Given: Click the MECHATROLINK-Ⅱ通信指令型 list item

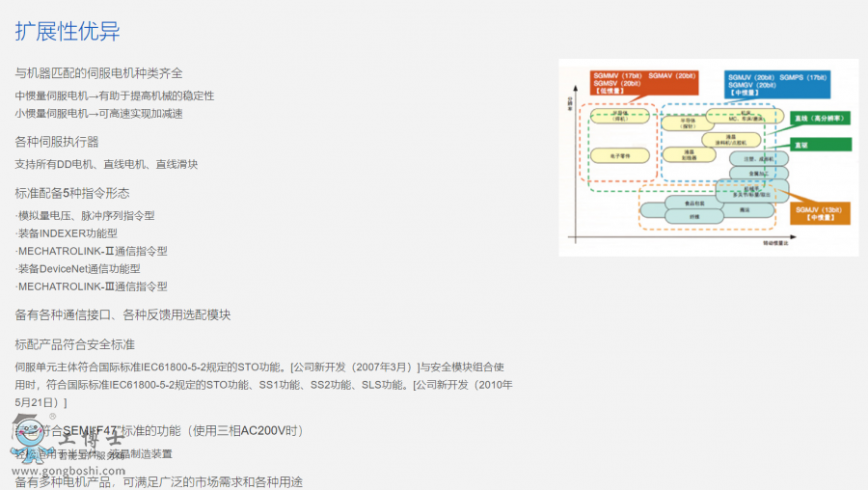Looking at the screenshot, I should point(93,251).
